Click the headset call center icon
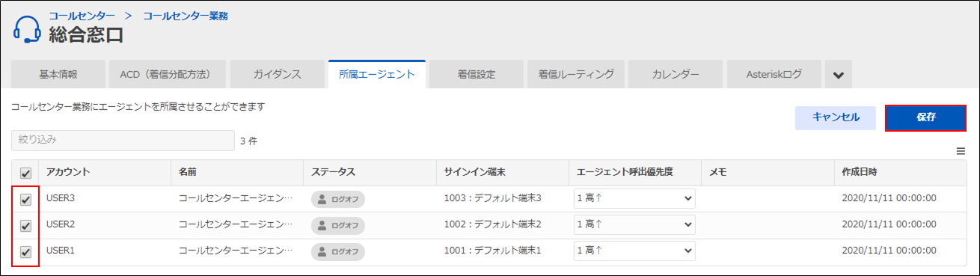980x276 pixels. 28,30
